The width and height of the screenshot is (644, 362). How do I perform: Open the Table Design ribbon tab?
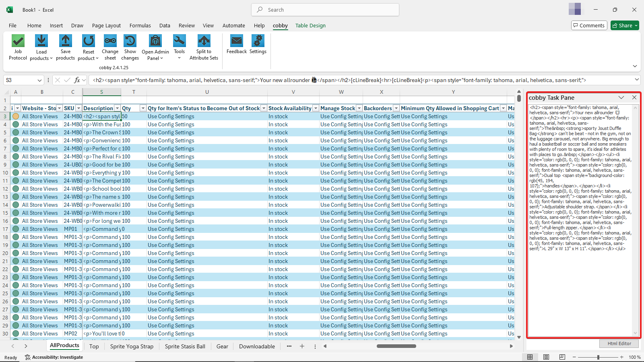pos(310,25)
